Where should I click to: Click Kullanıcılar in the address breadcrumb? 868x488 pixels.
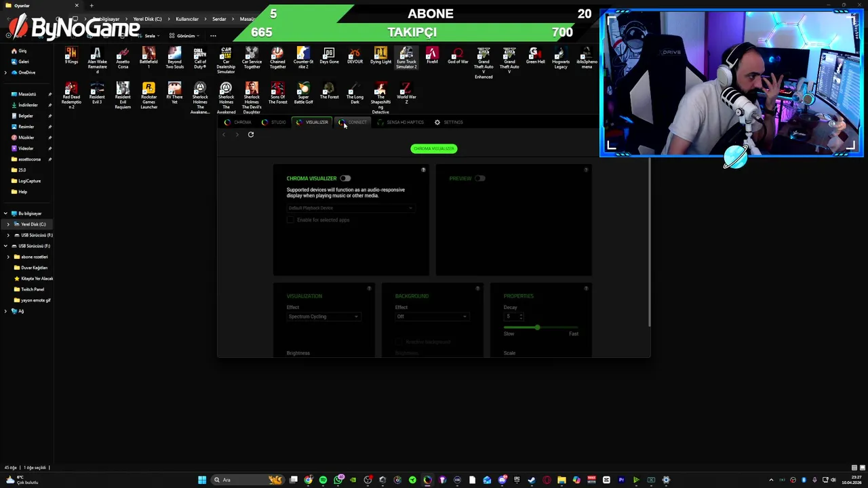(187, 19)
